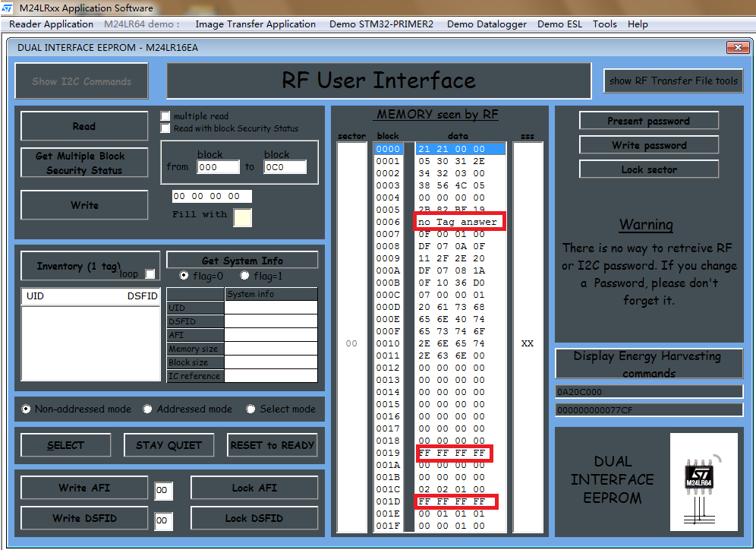
Task: Close the Dual Interface EEPROM window
Action: [738, 47]
